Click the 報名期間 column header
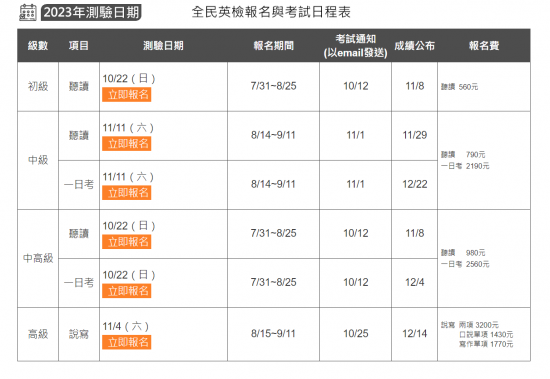The width and height of the screenshot is (550, 379). tap(274, 46)
